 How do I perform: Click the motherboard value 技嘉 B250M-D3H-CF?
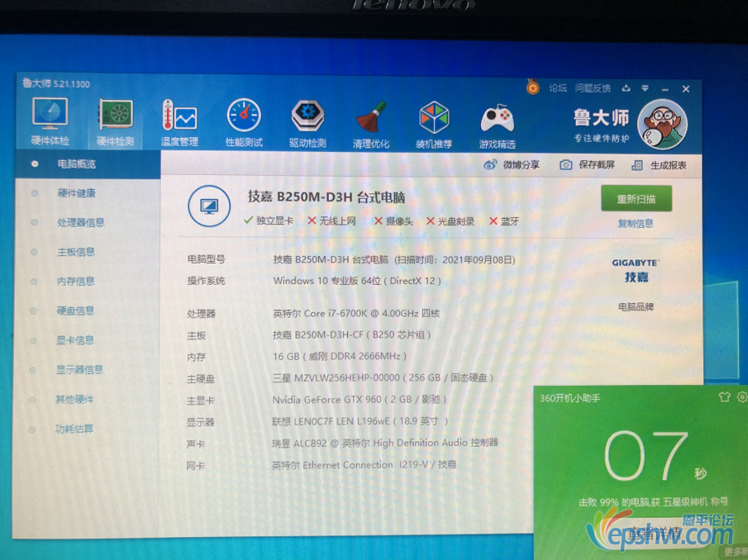point(351,335)
